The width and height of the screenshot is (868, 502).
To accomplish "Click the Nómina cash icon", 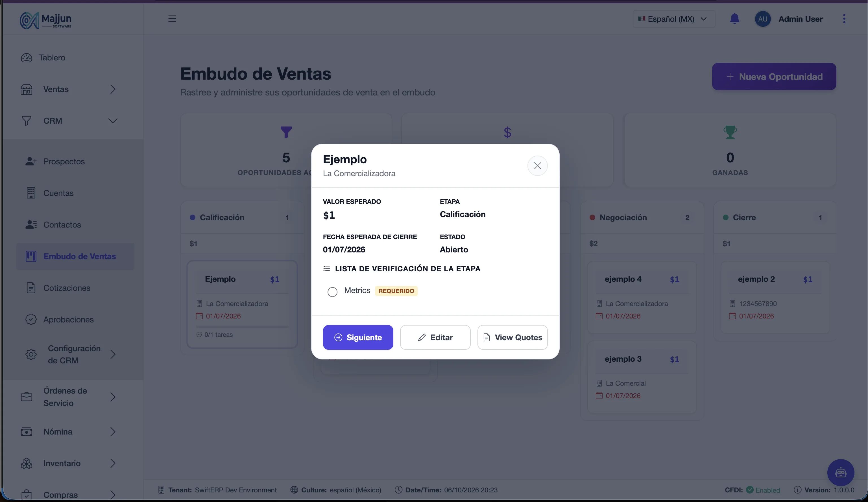I will 27,432.
